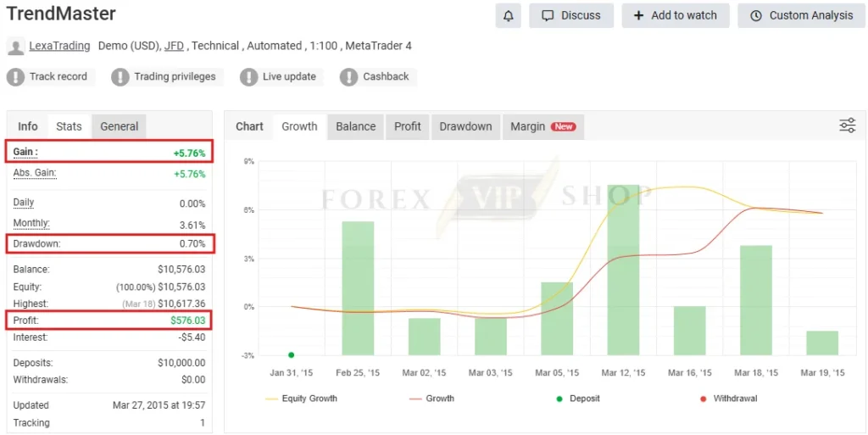The height and width of the screenshot is (435, 868).
Task: Click the Trading privileges label
Action: (x=175, y=77)
